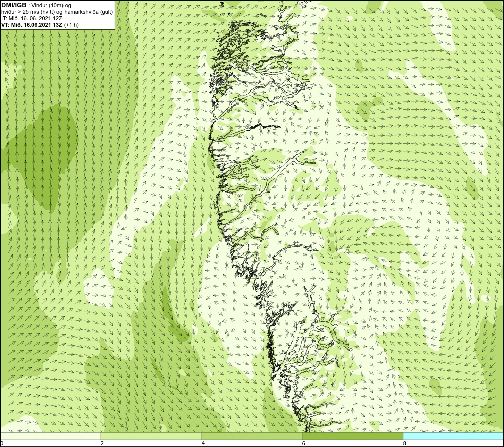Click the '8' scale label
This screenshot has width=504, height=447.
(x=404, y=443)
